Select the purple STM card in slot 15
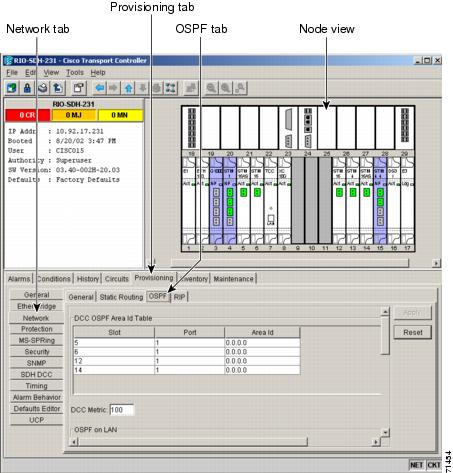The width and height of the screenshot is (453, 473). (x=380, y=200)
